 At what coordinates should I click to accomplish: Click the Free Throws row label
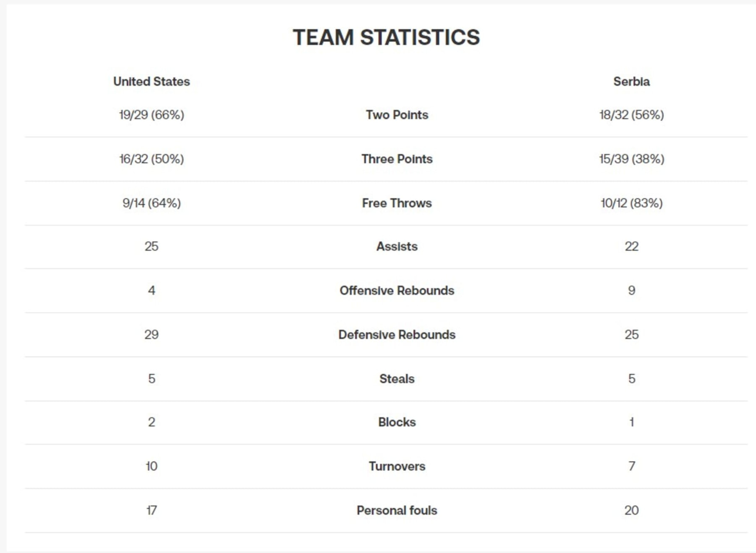(397, 203)
